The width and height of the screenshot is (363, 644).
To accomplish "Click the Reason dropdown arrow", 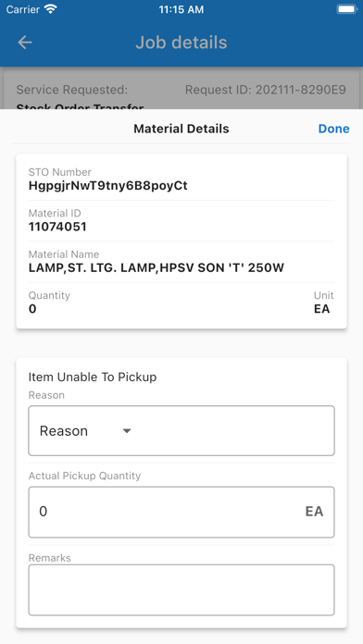I will point(127,431).
